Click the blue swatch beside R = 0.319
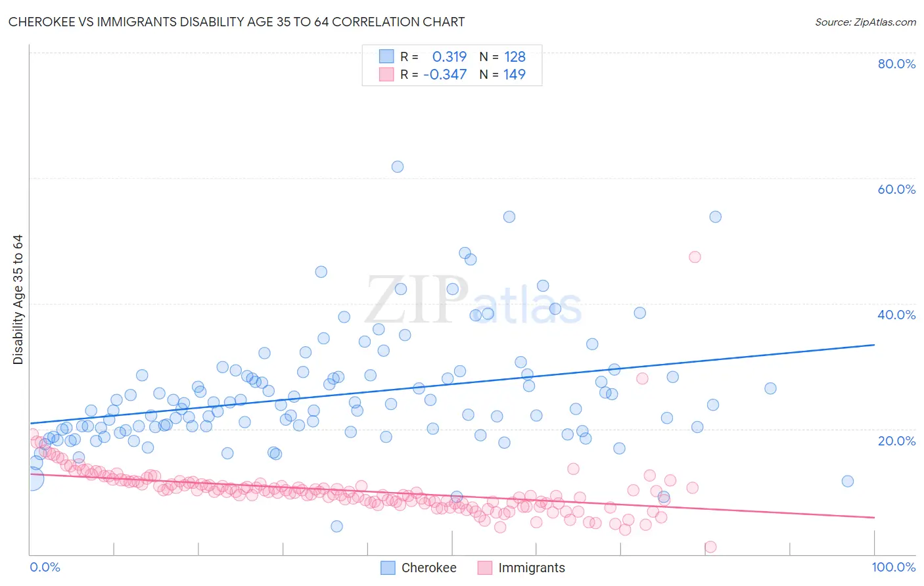The width and height of the screenshot is (924, 586). (386, 56)
